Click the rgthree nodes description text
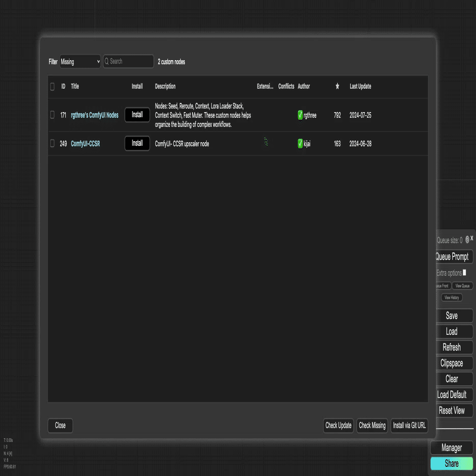The height and width of the screenshot is (476, 476). pyautogui.click(x=203, y=115)
